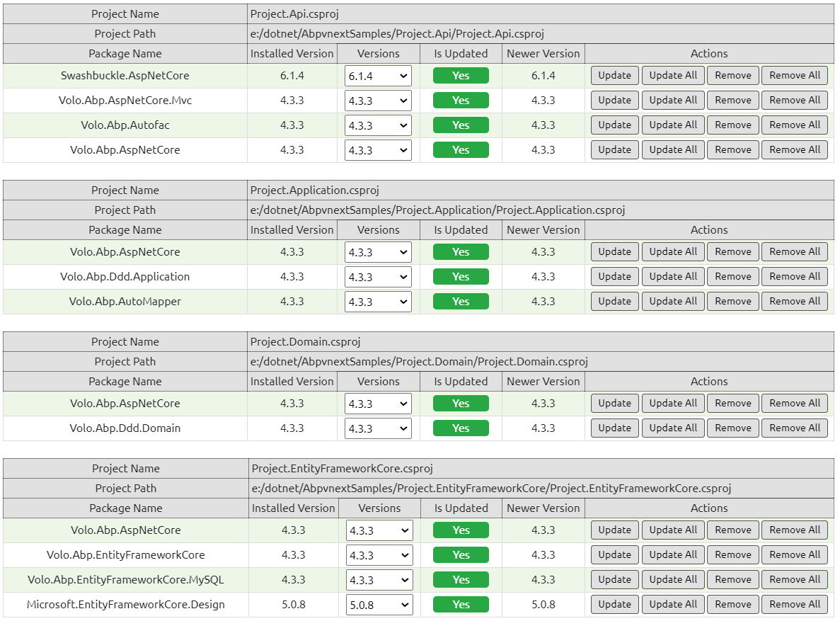The image size is (840, 621).
Task: Click Update All for Volo.Abp.AspNetCore.Mvc
Action: tap(673, 101)
